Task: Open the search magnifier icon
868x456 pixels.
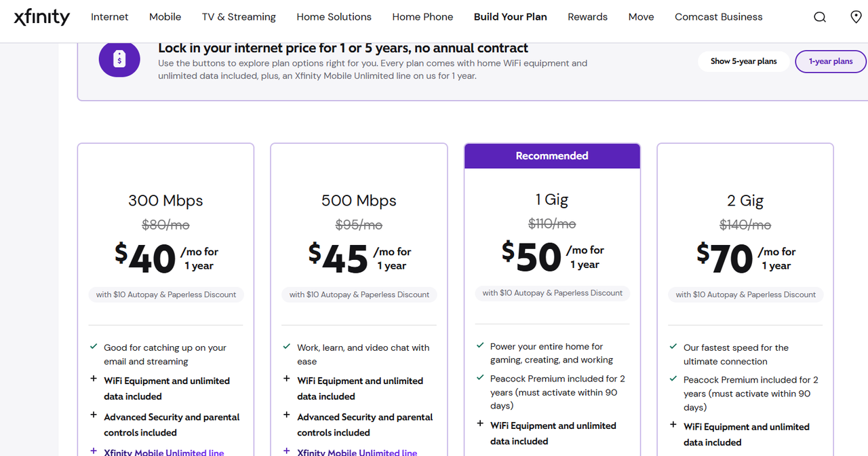Action: (820, 17)
